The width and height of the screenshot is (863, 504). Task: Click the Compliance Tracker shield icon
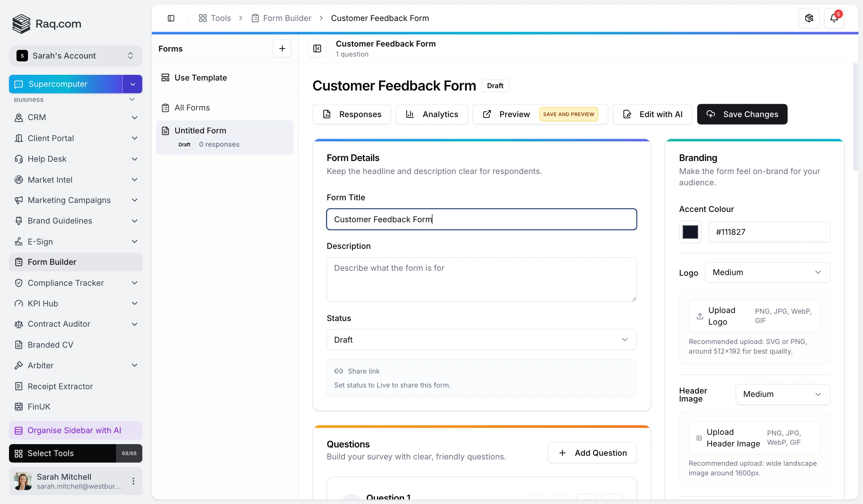point(19,283)
